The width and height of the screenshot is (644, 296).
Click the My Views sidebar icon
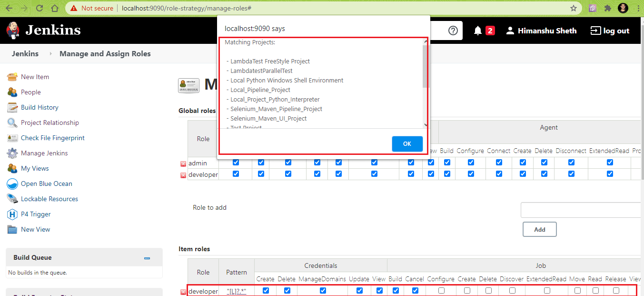click(x=12, y=168)
